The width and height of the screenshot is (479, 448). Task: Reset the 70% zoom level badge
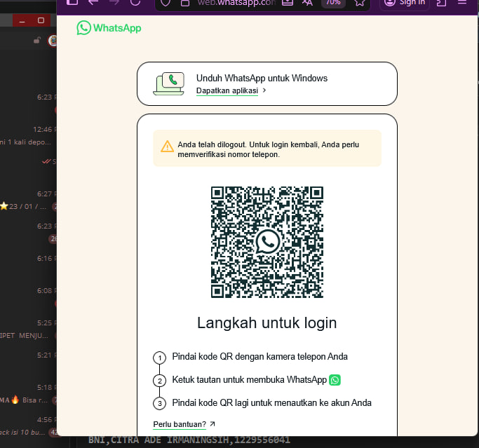coord(333,2)
